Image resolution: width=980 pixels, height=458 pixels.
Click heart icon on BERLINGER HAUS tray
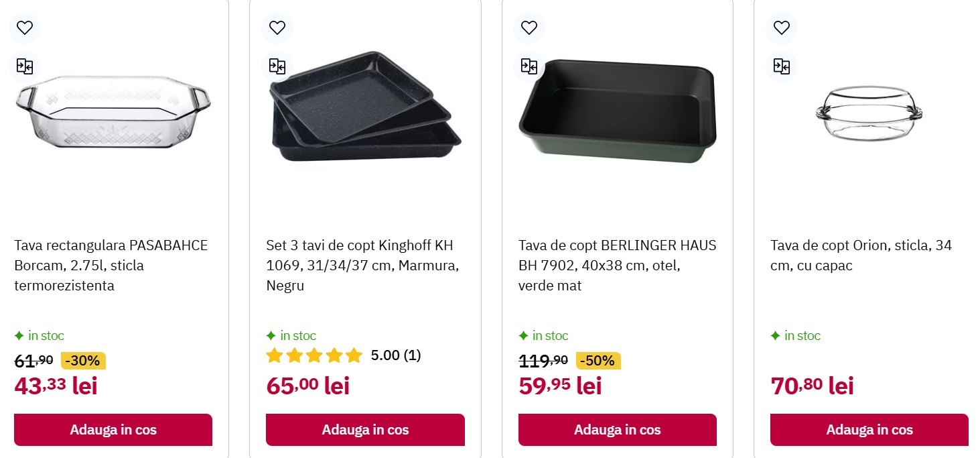pyautogui.click(x=529, y=27)
